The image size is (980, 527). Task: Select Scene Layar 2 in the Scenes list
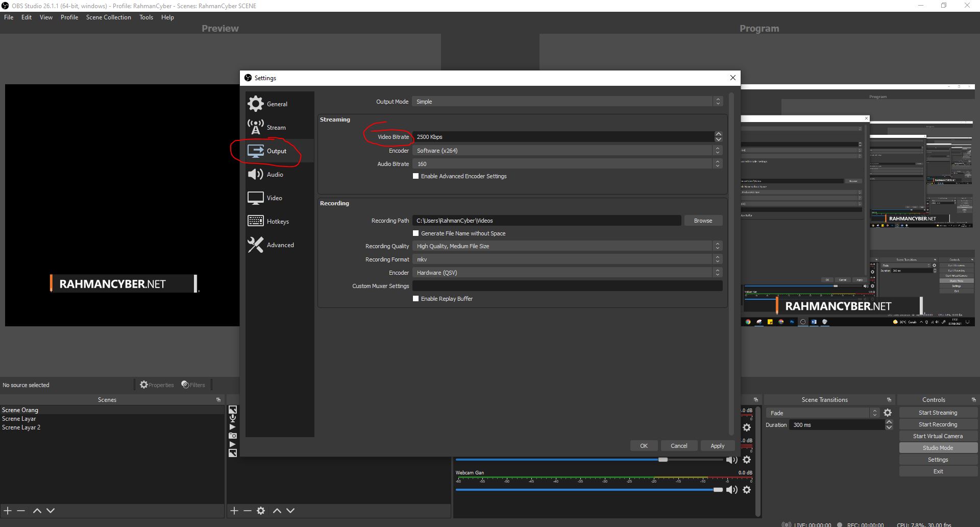point(21,427)
